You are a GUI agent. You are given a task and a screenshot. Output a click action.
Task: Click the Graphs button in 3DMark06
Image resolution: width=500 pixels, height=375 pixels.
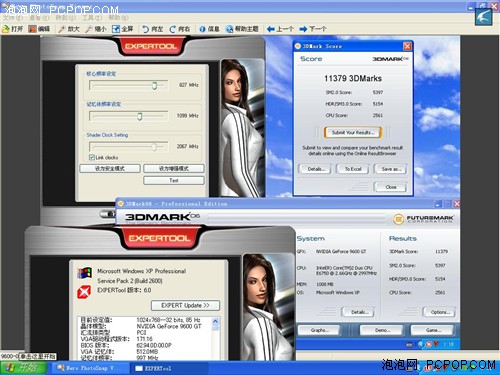(x=319, y=330)
